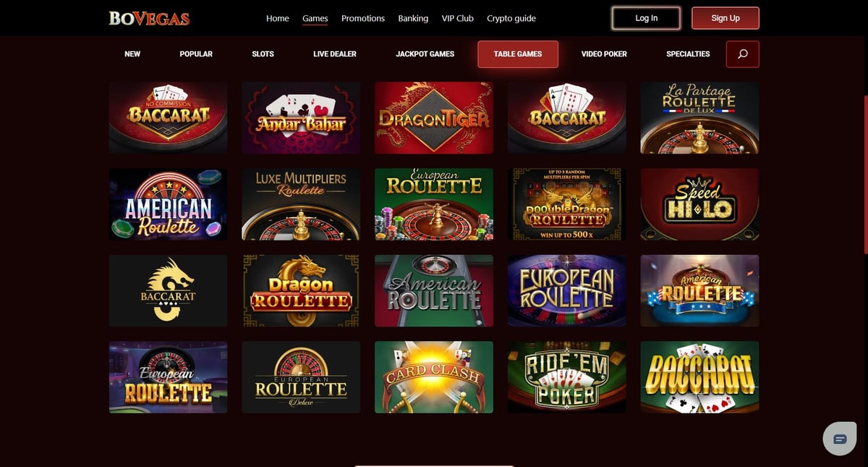This screenshot has width=868, height=467.
Task: Open the Jackpot Games category
Action: [425, 54]
